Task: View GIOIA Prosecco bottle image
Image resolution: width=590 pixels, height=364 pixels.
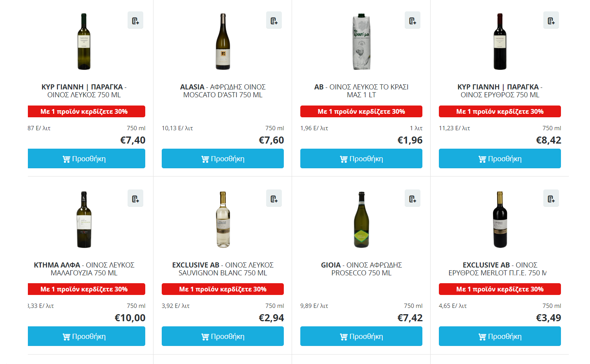Action: [362, 220]
